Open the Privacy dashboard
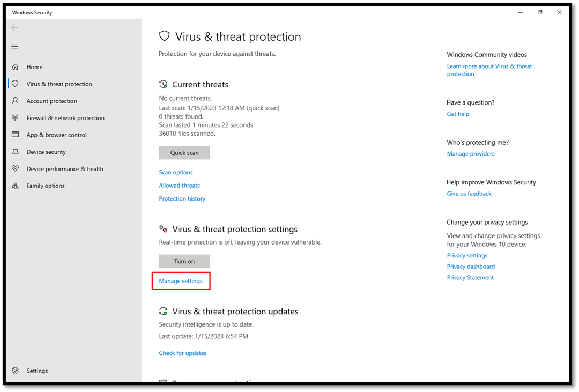 point(471,266)
